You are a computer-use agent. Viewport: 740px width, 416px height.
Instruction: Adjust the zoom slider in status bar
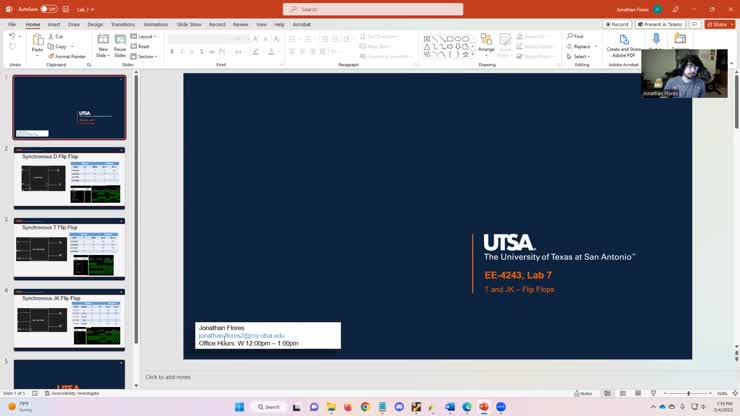688,393
